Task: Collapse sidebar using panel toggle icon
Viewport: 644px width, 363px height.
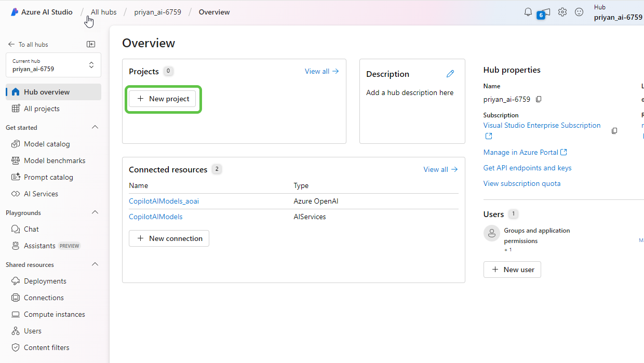Action: [x=91, y=44]
